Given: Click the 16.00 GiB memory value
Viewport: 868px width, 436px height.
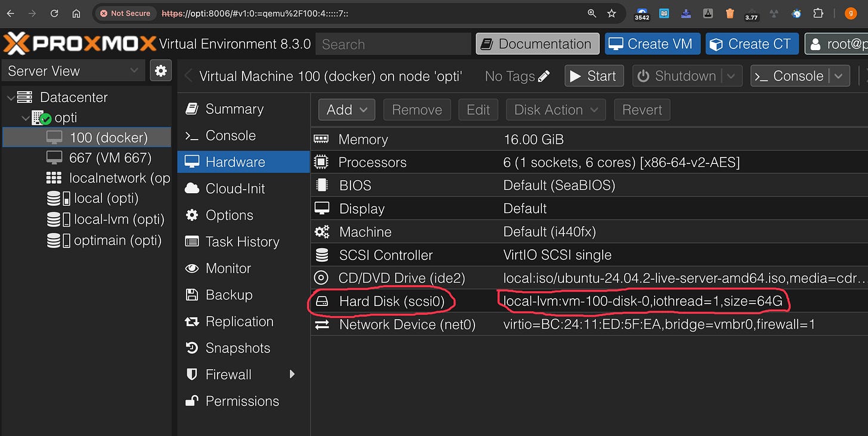Looking at the screenshot, I should click(534, 140).
